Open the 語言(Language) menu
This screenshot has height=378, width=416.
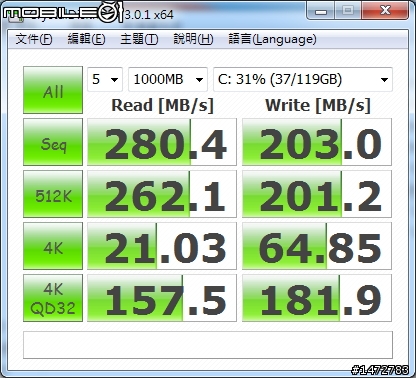point(272,39)
